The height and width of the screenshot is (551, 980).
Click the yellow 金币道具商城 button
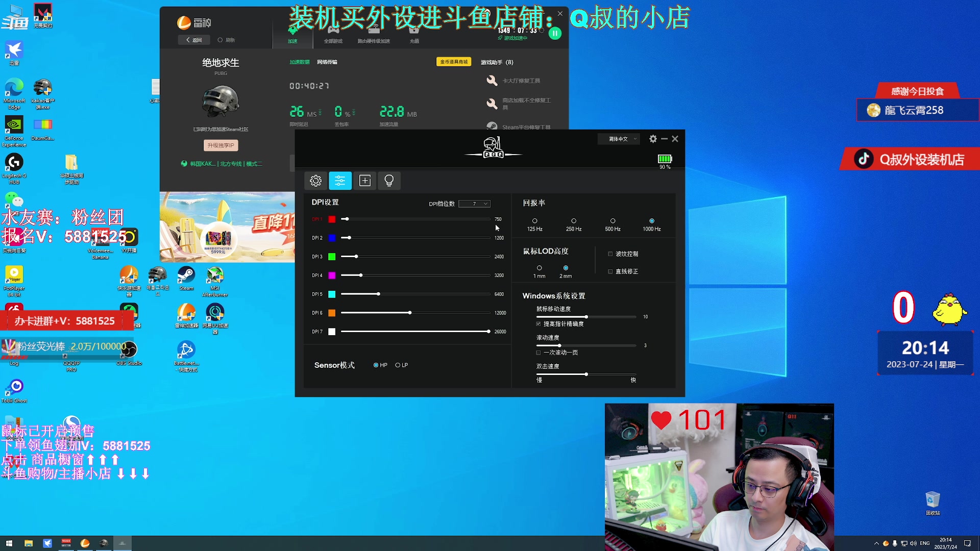click(x=454, y=62)
